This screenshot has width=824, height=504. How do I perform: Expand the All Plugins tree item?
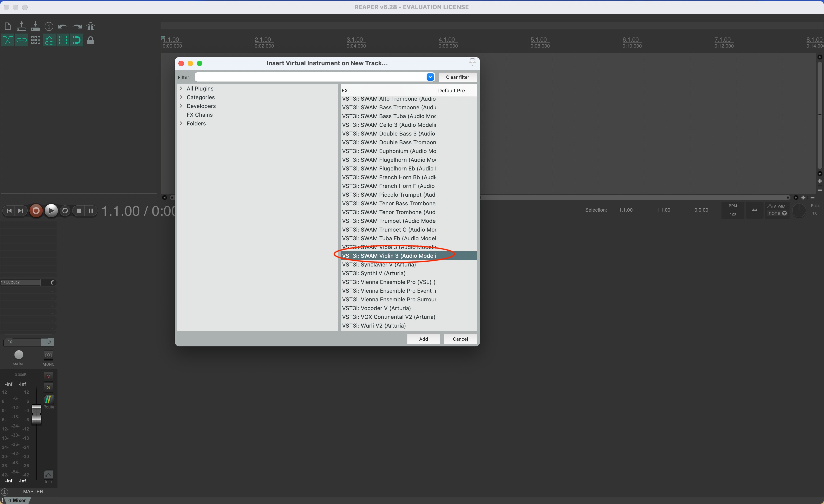pos(181,89)
